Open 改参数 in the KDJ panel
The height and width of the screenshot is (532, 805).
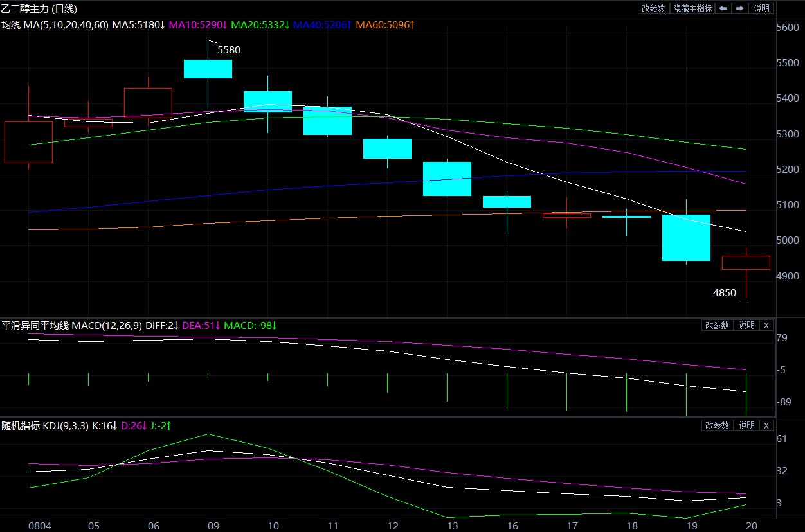tap(717, 425)
